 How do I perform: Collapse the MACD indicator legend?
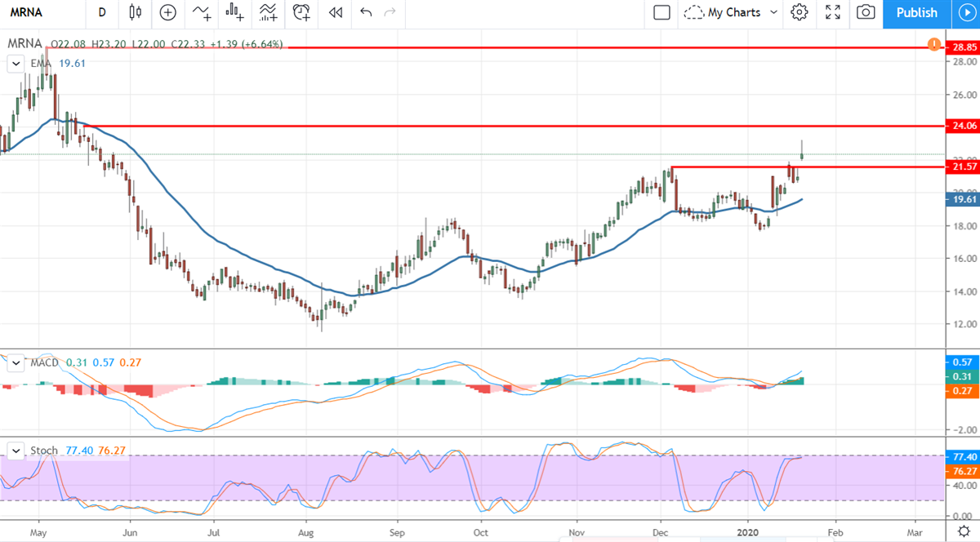tap(15, 362)
